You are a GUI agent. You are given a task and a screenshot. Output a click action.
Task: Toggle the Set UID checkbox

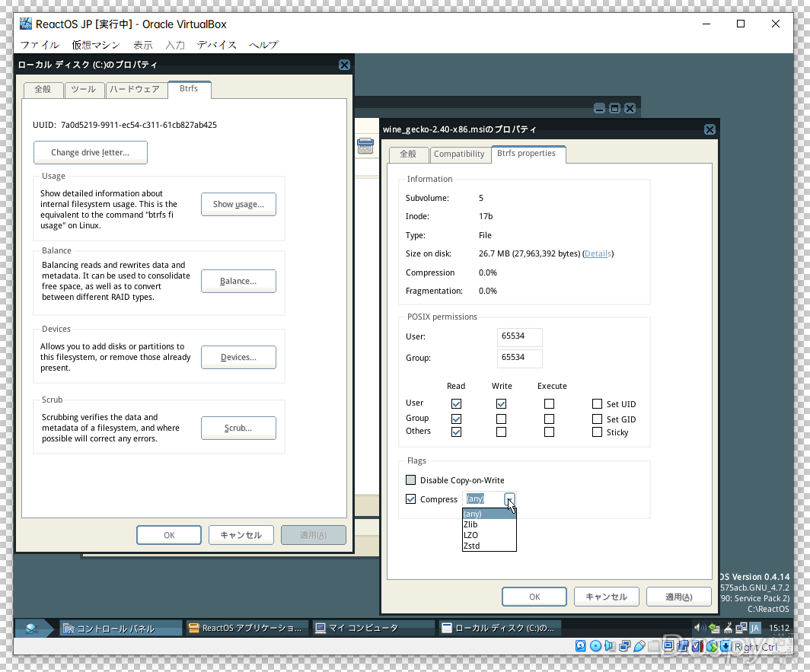pyautogui.click(x=598, y=404)
